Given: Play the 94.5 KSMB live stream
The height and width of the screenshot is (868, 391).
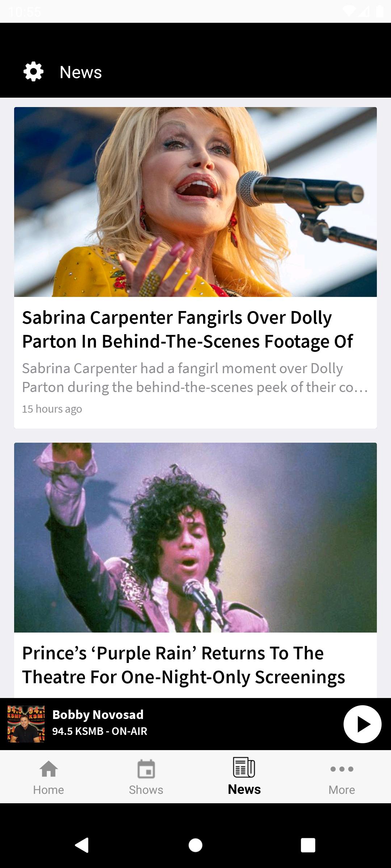Looking at the screenshot, I should coord(362,724).
